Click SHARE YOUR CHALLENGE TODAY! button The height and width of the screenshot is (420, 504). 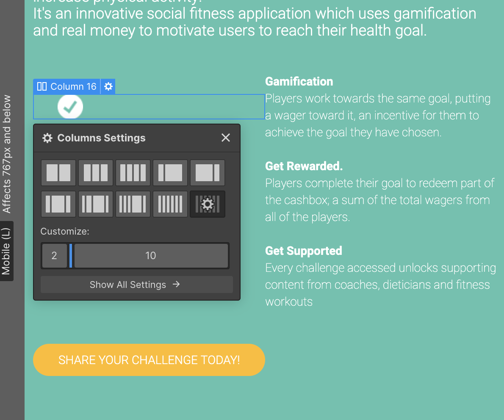[149, 360]
